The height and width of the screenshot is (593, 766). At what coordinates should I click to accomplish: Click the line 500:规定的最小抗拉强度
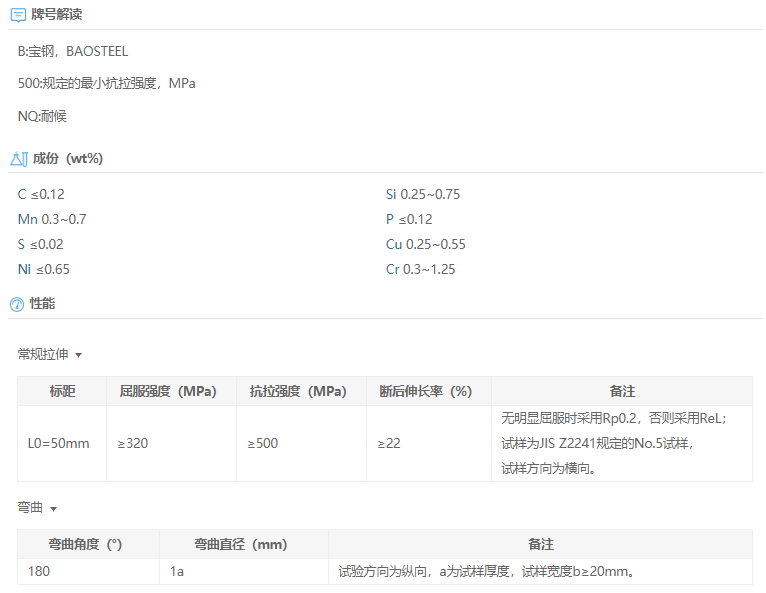tap(106, 84)
